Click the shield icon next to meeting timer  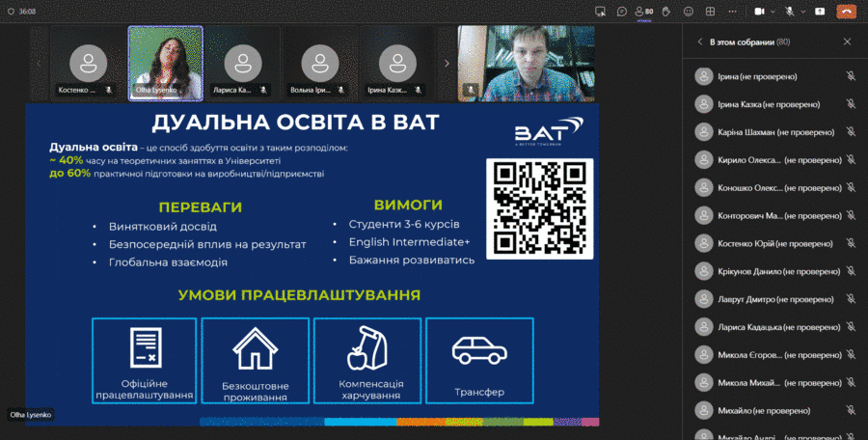point(11,11)
